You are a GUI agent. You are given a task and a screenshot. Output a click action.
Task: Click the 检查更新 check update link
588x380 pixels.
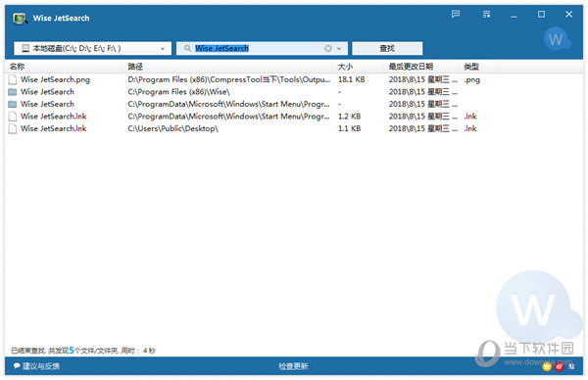click(x=293, y=366)
